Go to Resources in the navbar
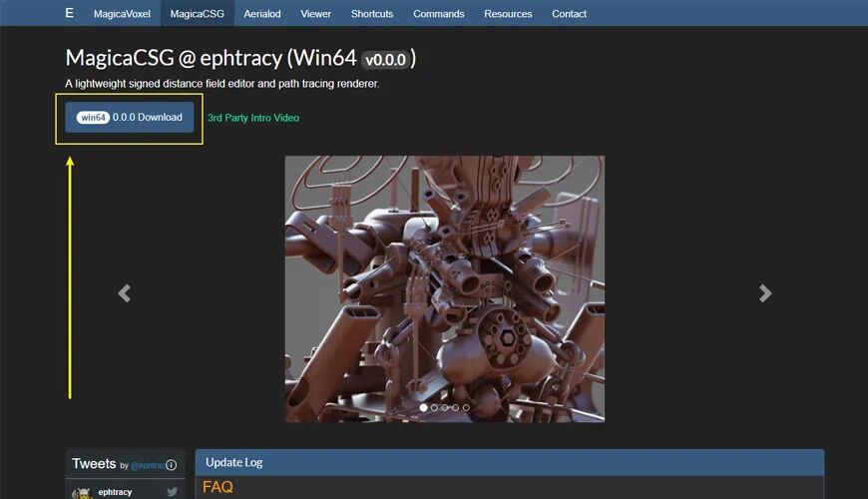Screen dimensions: 868x499 tap(508, 14)
